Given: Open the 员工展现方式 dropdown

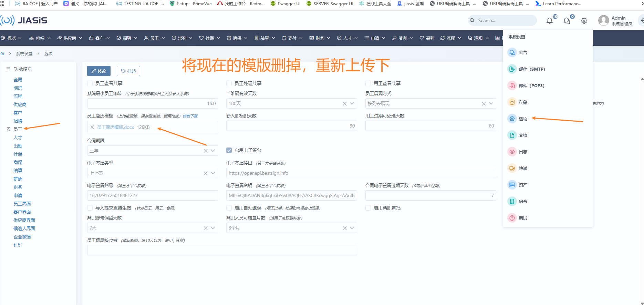Looking at the screenshot, I should [491, 103].
